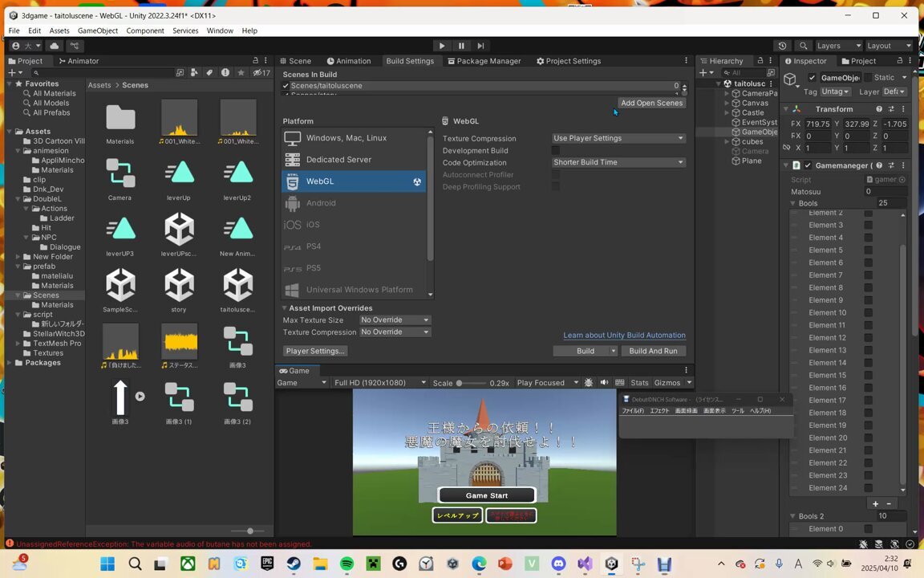Open the Version Control toolbar icon

(x=75, y=46)
